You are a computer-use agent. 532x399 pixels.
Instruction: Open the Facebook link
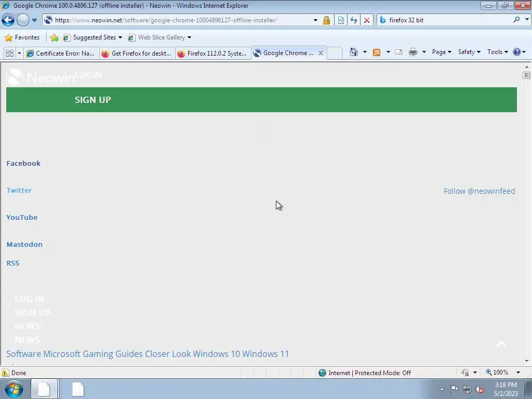(x=23, y=163)
